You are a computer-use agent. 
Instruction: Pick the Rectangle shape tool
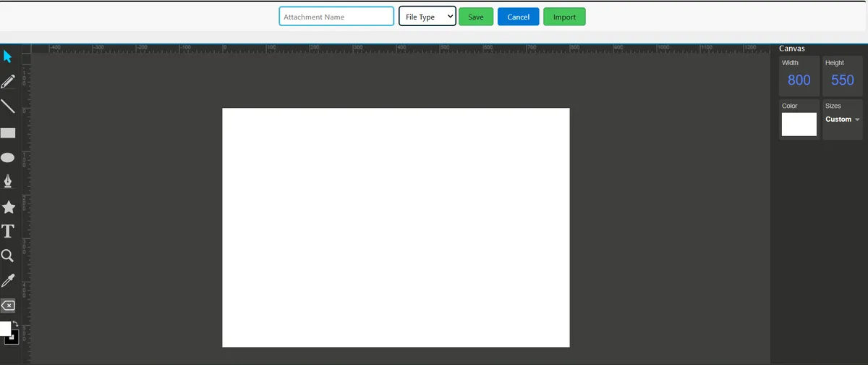coord(8,133)
